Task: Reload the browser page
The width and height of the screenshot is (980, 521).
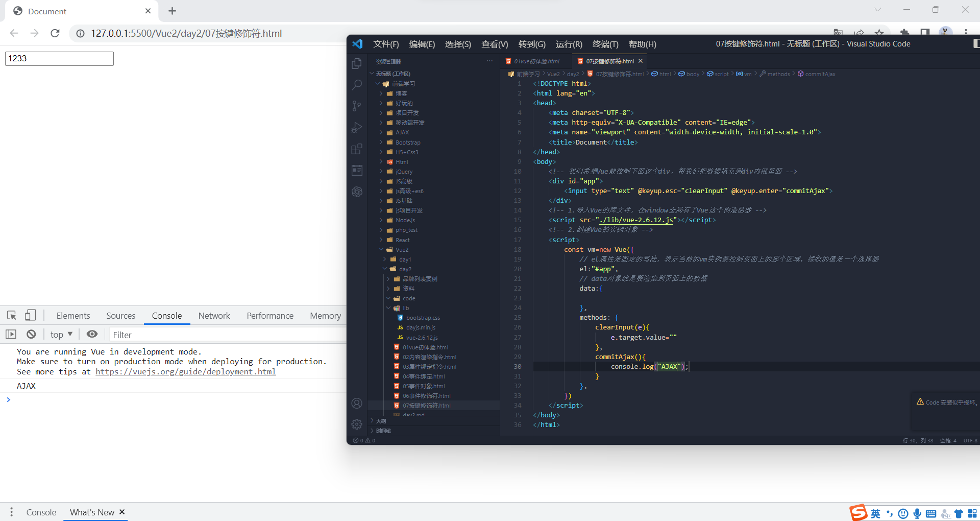Action: click(55, 33)
